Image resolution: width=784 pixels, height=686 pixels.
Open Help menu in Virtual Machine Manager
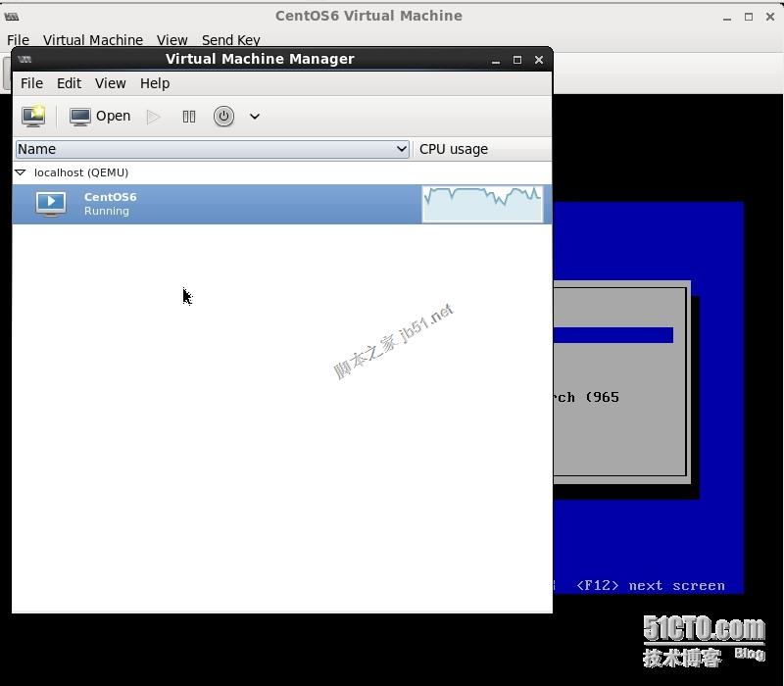coord(155,83)
